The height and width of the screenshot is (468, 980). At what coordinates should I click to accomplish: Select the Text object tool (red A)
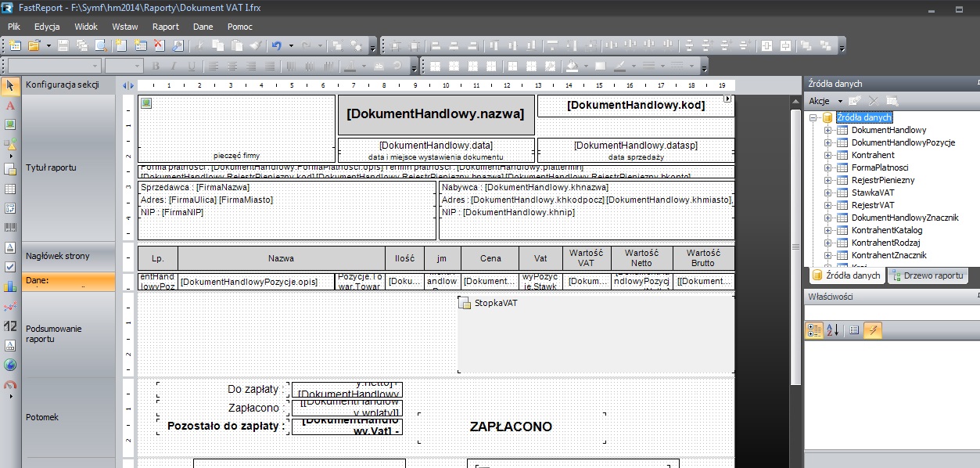(x=10, y=105)
